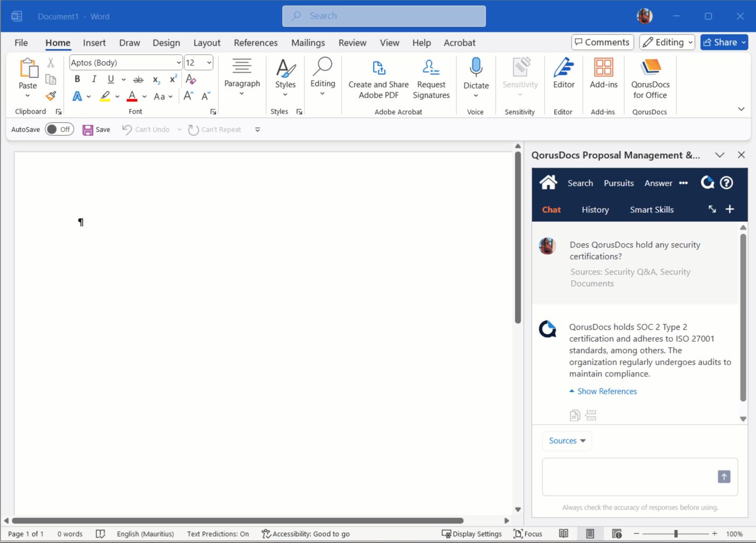Toggle bold formatting
This screenshot has width=756, height=543.
coord(77,79)
